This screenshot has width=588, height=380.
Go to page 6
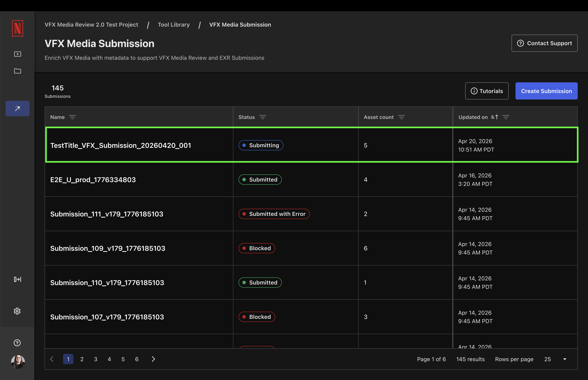point(137,359)
